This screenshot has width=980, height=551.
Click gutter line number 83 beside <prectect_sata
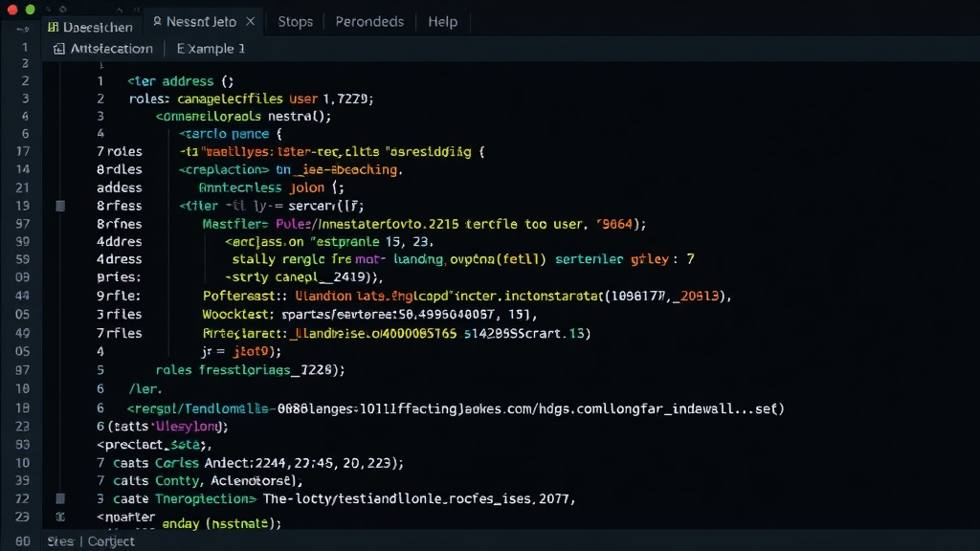click(23, 444)
